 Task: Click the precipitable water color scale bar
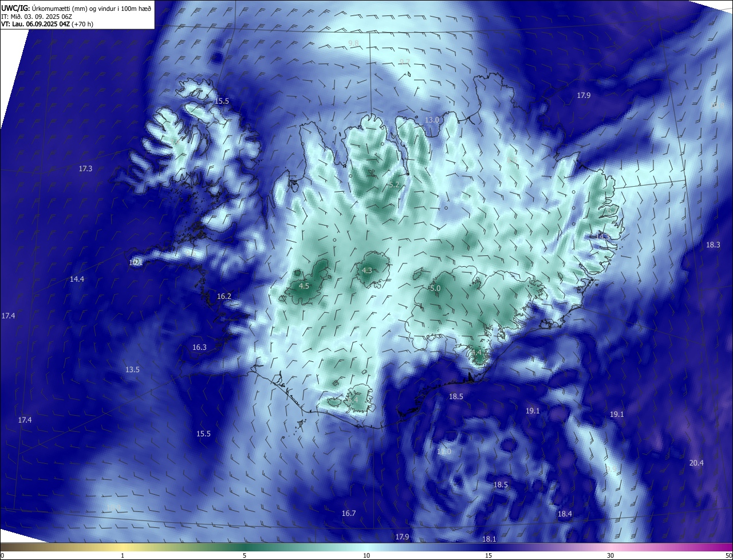pyautogui.click(x=366, y=547)
